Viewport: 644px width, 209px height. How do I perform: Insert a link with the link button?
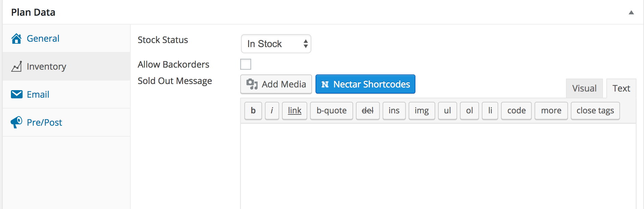[294, 111]
